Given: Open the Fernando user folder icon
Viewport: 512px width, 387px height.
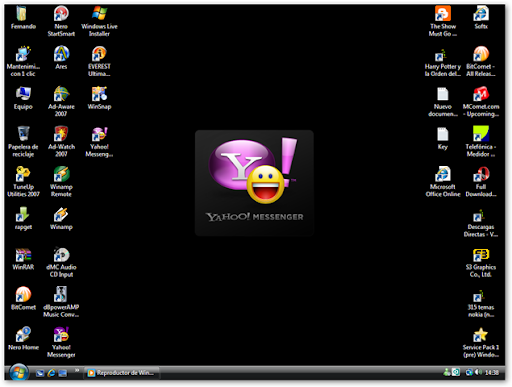Looking at the screenshot, I should (23, 18).
